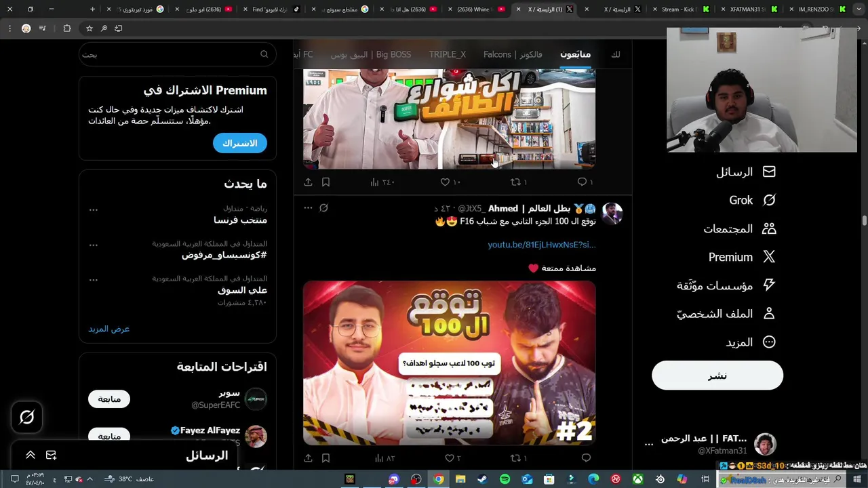Compose a new message in الرسائل drawer

[51, 455]
